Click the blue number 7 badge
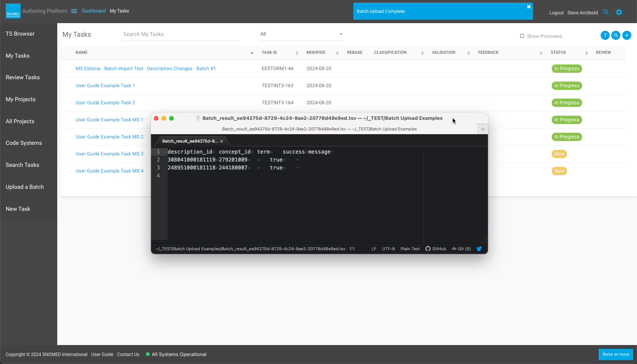Screen dimensions: 637x364 [x=605, y=35]
